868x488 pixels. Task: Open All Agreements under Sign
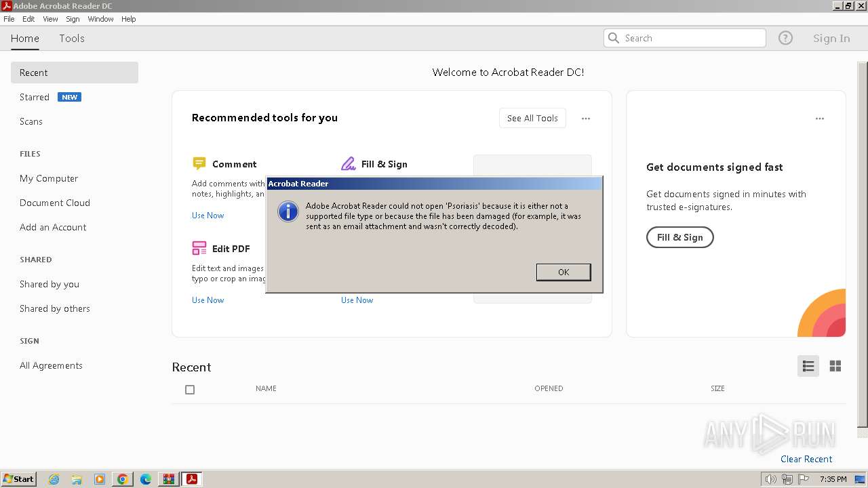(x=51, y=365)
